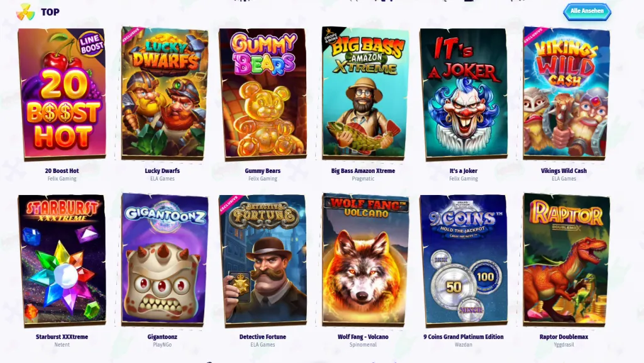644x363 pixels.
Task: Click the 9 Coins Grand Platinum Edition title
Action: (464, 337)
